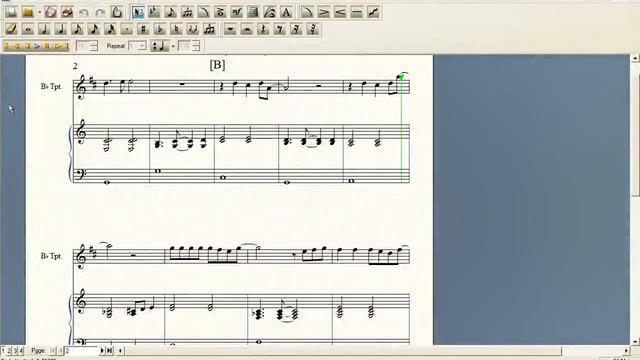Click the vertical scrollbar down arrow

(x=635, y=341)
